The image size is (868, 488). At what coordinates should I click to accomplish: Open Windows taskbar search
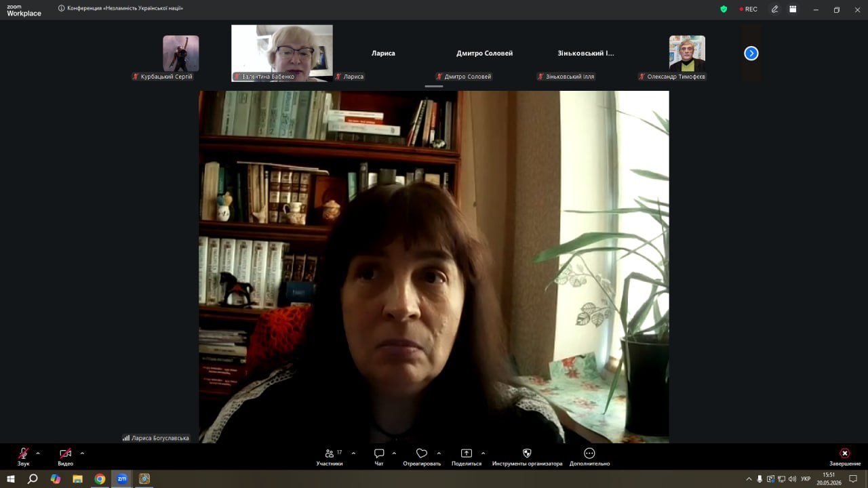click(x=33, y=479)
